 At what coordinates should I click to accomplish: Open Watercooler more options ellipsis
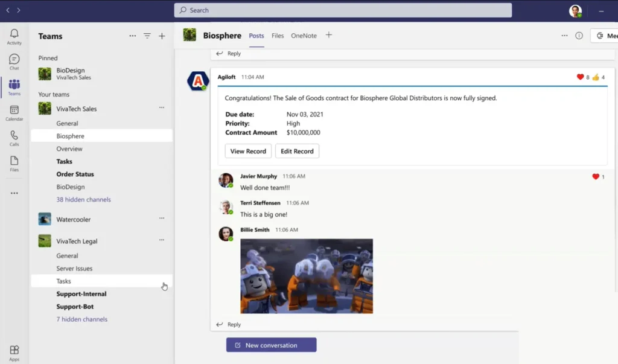(x=162, y=218)
